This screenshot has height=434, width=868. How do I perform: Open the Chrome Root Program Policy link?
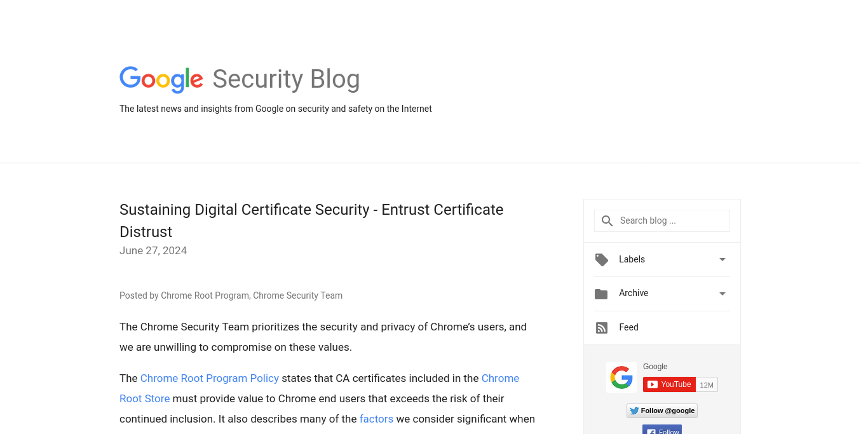pyautogui.click(x=210, y=378)
